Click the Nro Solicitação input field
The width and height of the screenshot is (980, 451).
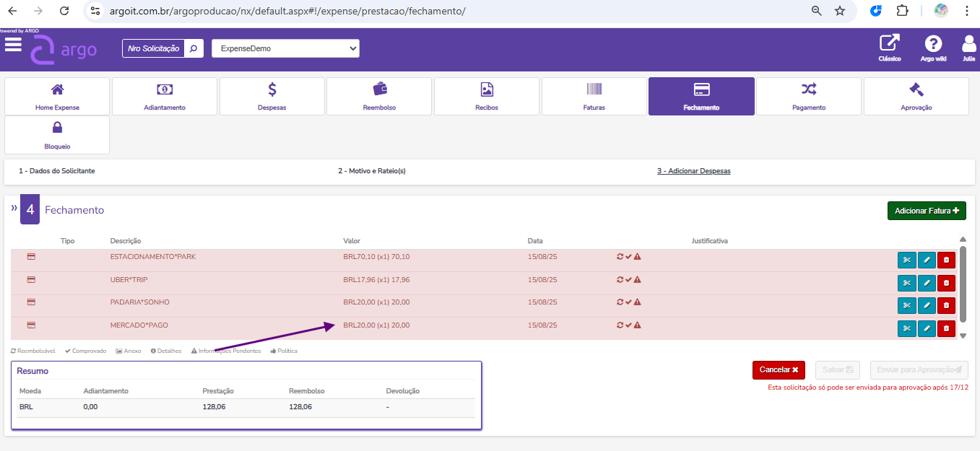[x=153, y=48]
